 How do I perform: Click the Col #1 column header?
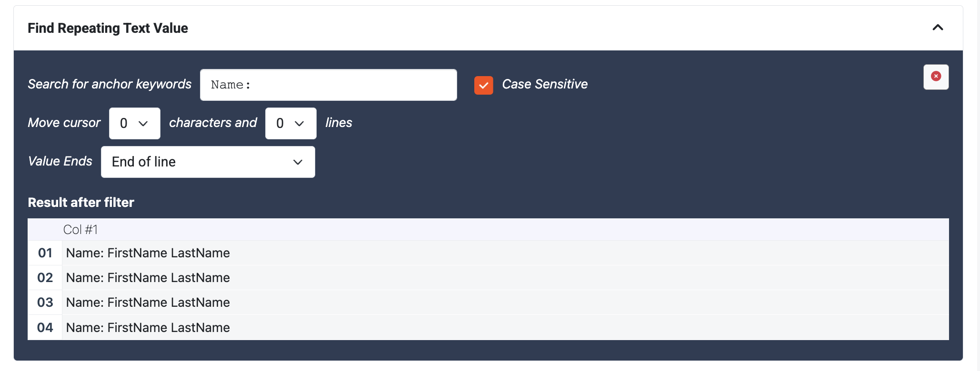coord(80,230)
